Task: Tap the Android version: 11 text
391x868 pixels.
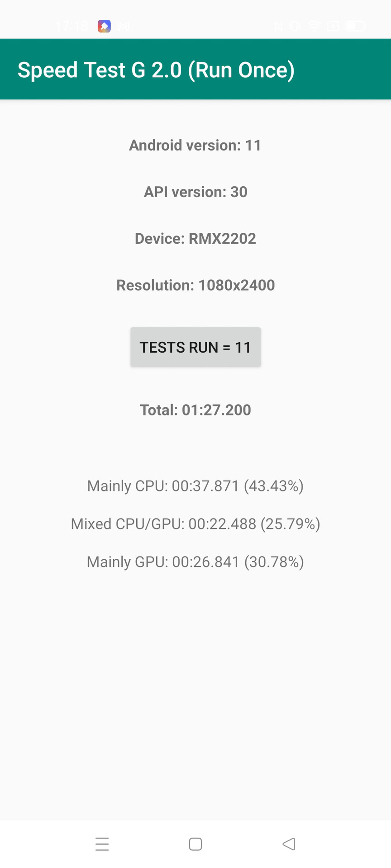Action: [195, 145]
